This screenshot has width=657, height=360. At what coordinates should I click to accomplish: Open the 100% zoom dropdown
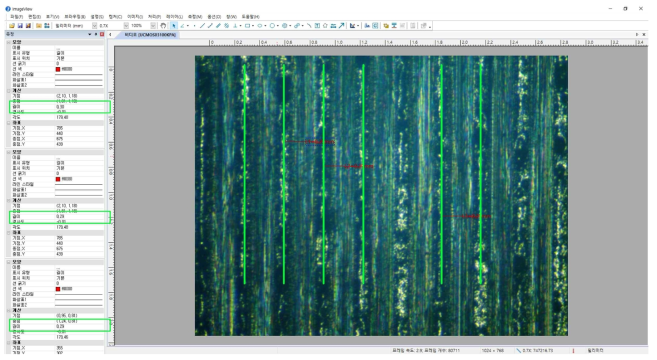coord(153,26)
